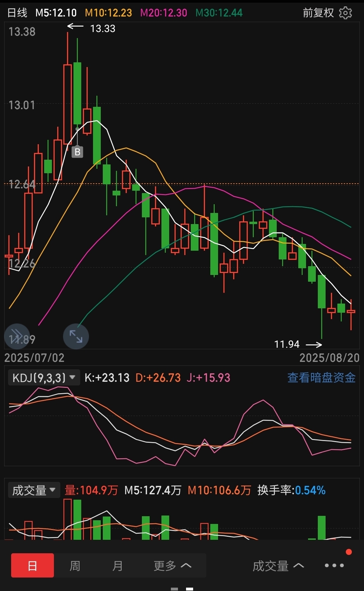Image resolution: width=364 pixels, height=591 pixels.
Task: Tap the M10:12.23 moving average value
Action: click(108, 13)
